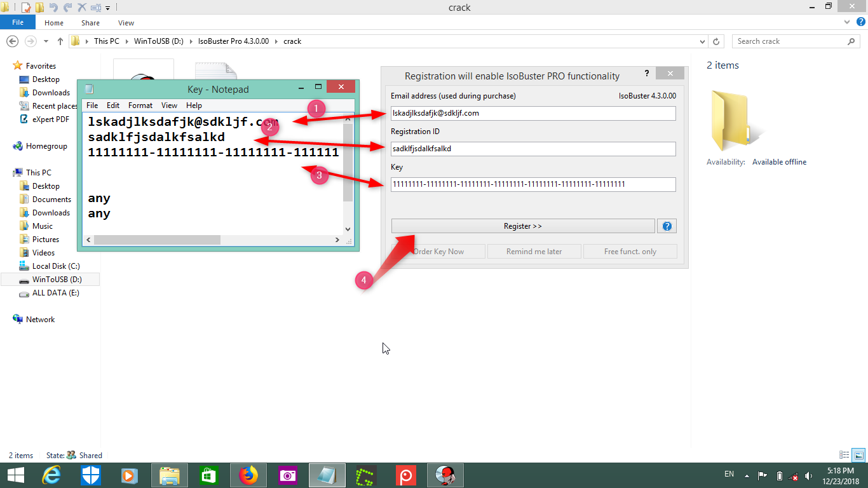Screen dimensions: 868x488
Task: Click the Explorer Help question mark icon
Action: (x=860, y=22)
